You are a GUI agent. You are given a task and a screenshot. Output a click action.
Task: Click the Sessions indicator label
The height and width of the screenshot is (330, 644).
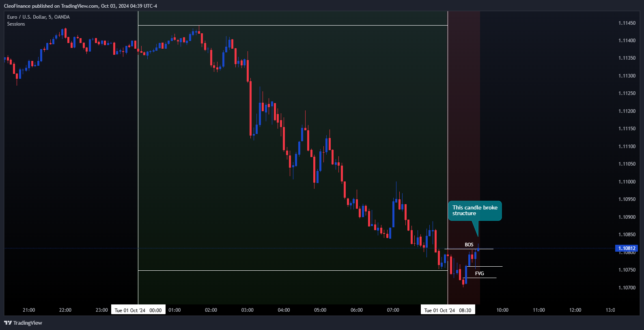pyautogui.click(x=16, y=24)
